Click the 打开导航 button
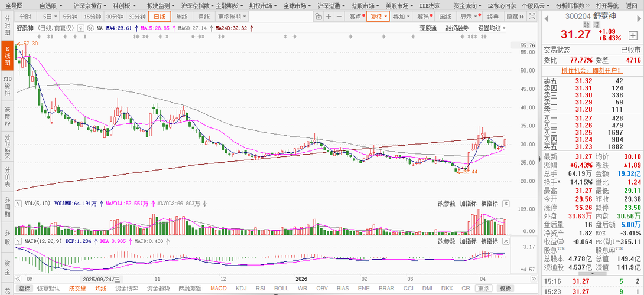644x295 pixels. 607,6
